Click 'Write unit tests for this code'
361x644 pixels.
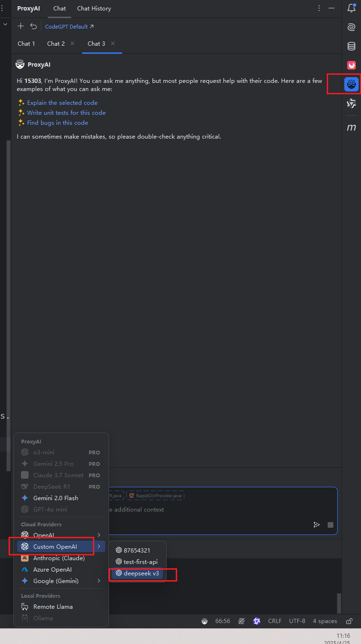point(66,112)
